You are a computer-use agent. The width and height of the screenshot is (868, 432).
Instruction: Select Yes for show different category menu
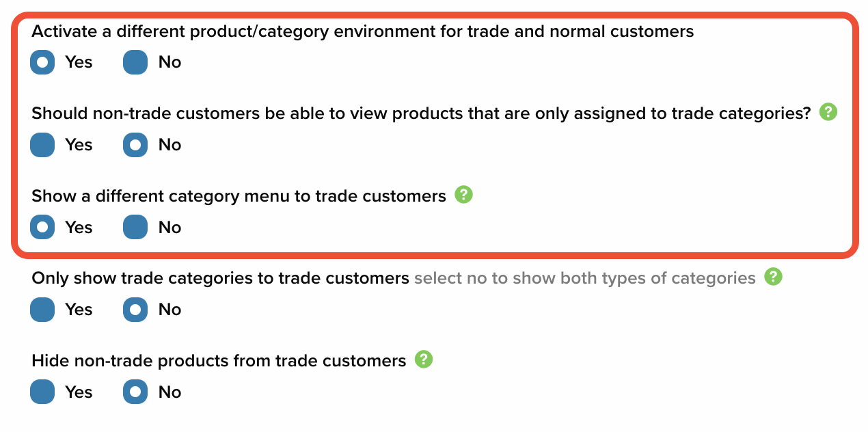(42, 227)
